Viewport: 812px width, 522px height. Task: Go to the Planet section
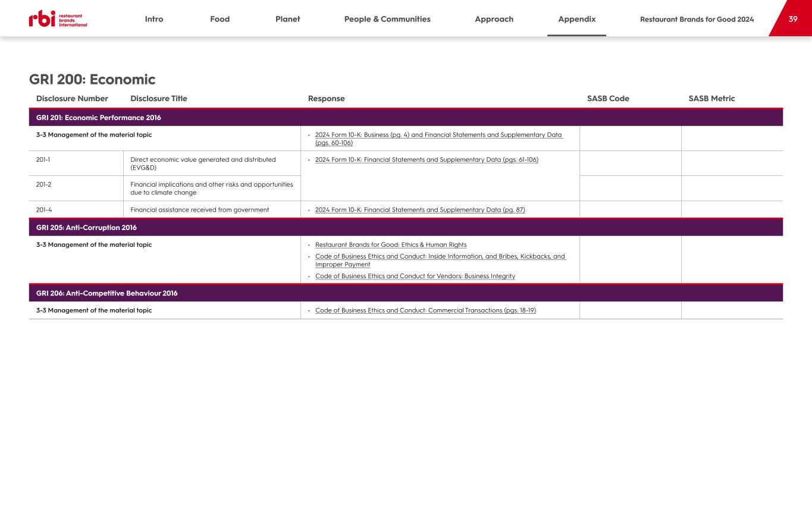[287, 19]
